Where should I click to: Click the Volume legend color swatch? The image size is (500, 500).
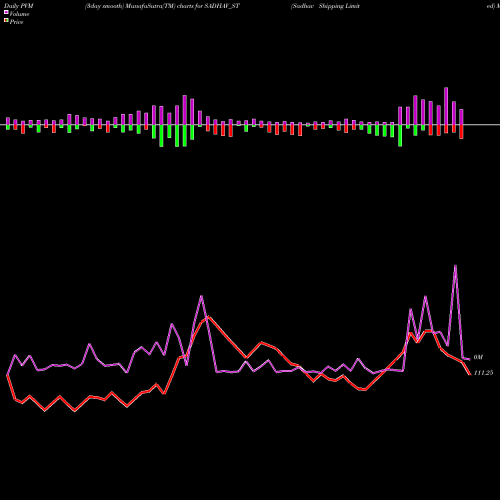6,12
